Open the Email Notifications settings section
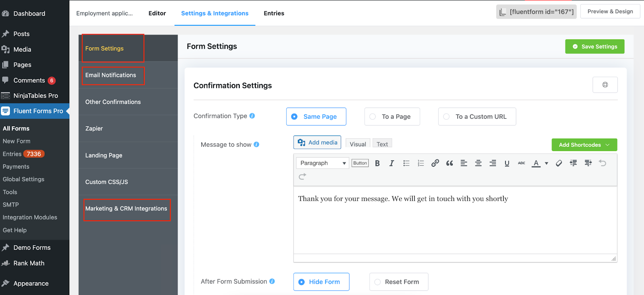Screen dimensions: 644x295 (x=111, y=75)
